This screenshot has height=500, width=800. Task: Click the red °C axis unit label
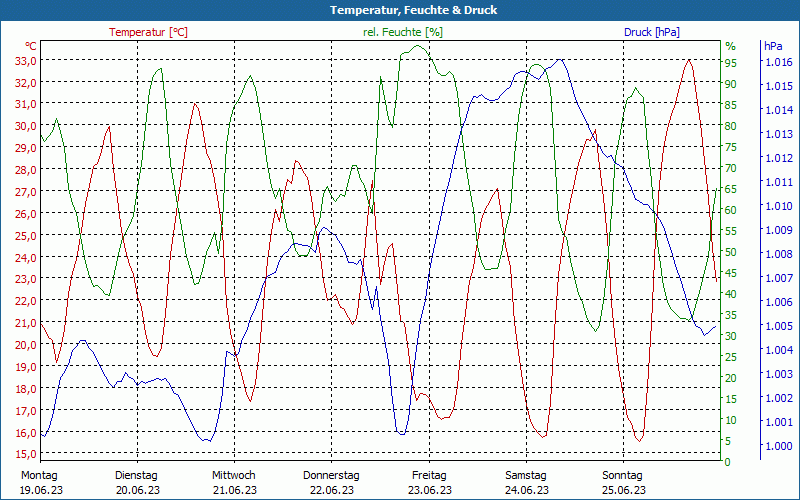click(x=31, y=46)
